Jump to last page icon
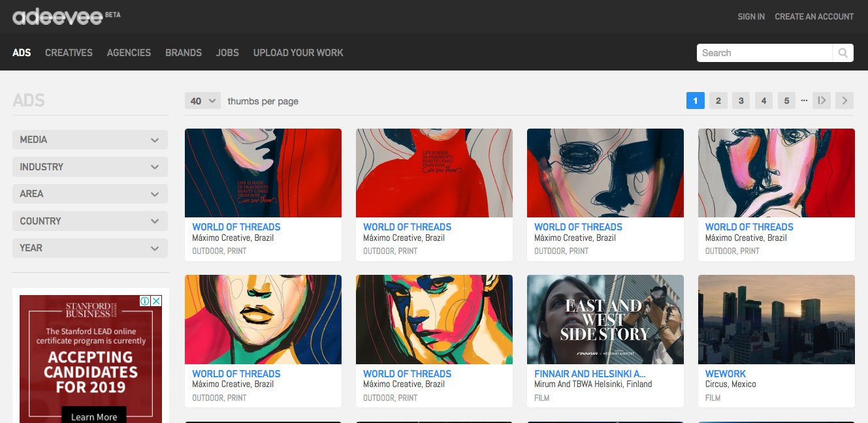 822,101
